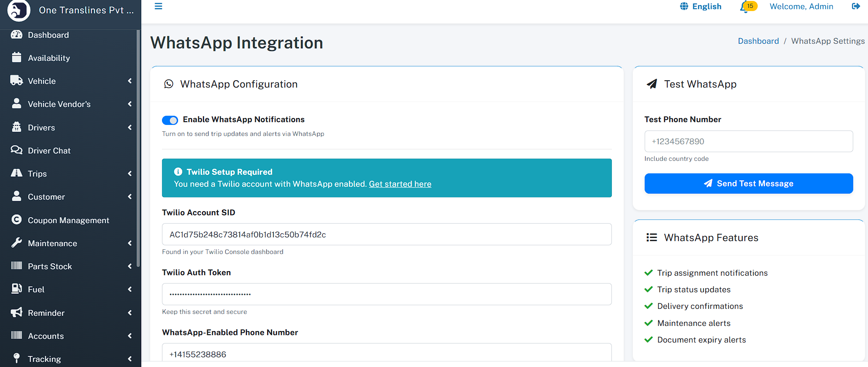868x367 pixels.
Task: Click the globe language icon
Action: point(684,6)
